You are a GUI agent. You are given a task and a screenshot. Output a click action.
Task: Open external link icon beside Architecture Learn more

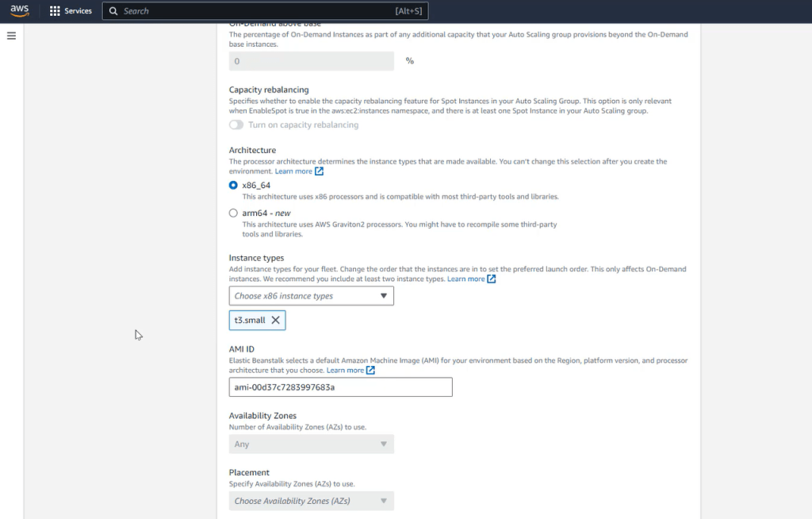pos(320,171)
